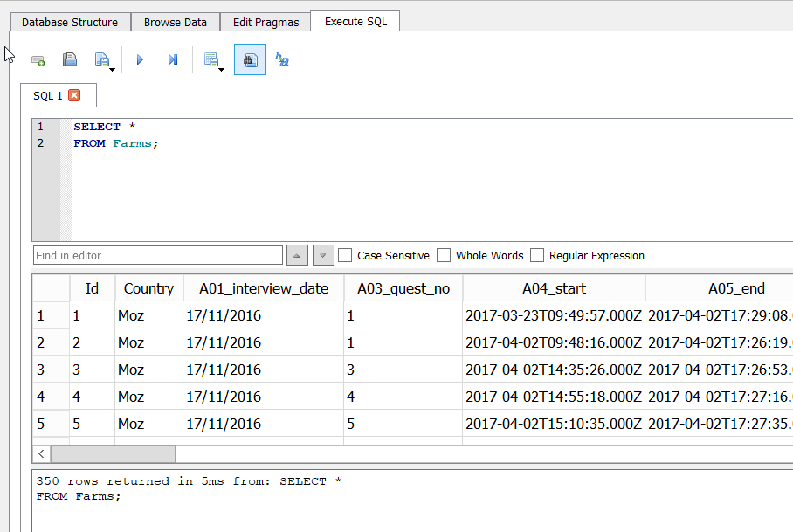Click Moz cell in row 2

148,342
